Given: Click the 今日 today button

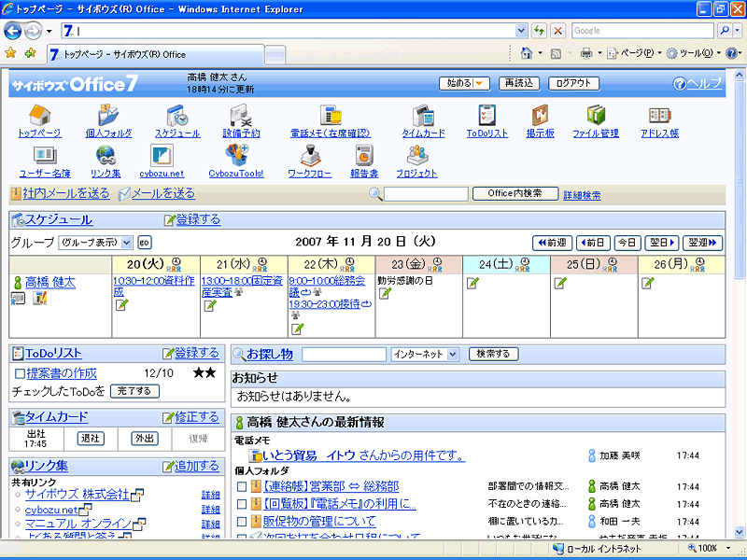Looking at the screenshot, I should pyautogui.click(x=627, y=243).
